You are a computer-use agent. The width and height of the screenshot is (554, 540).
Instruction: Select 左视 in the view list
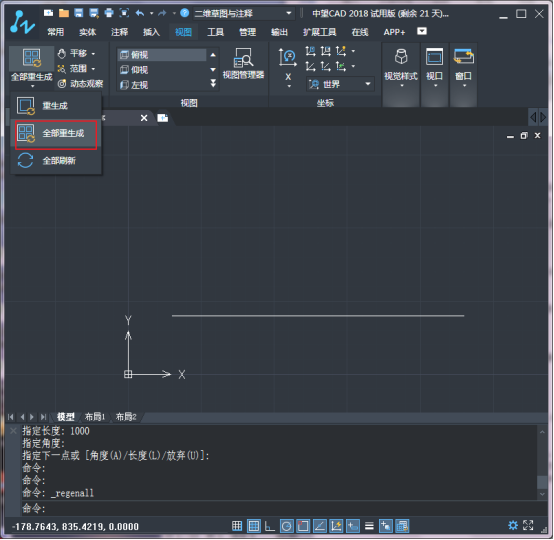coord(162,85)
